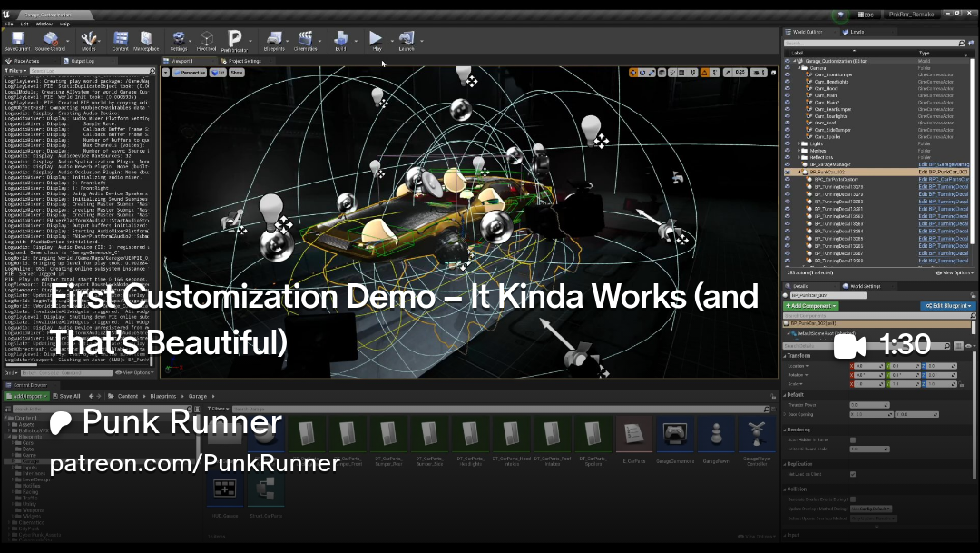Toggle visibility eye for BP_GarageManager
This screenshot has height=553, width=980.
[788, 163]
